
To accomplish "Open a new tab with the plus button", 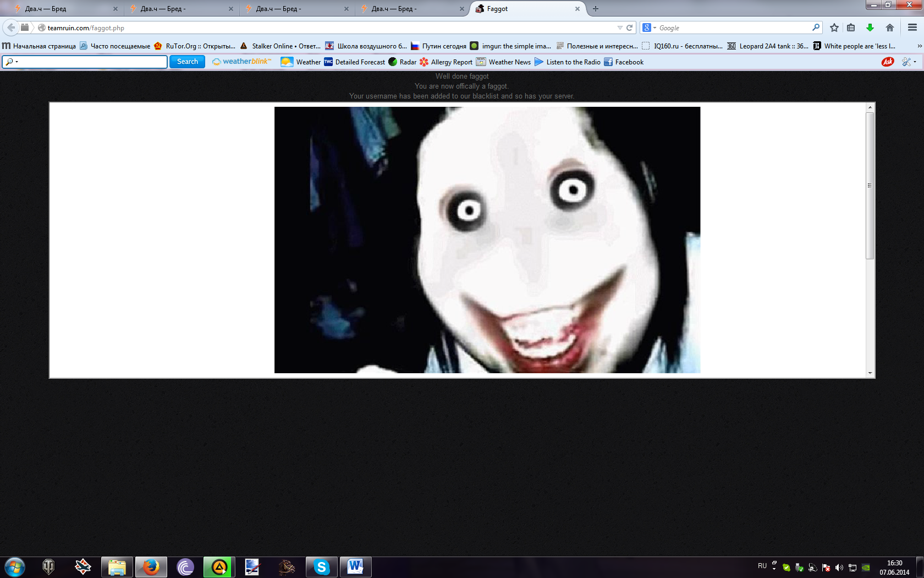I will click(x=596, y=9).
